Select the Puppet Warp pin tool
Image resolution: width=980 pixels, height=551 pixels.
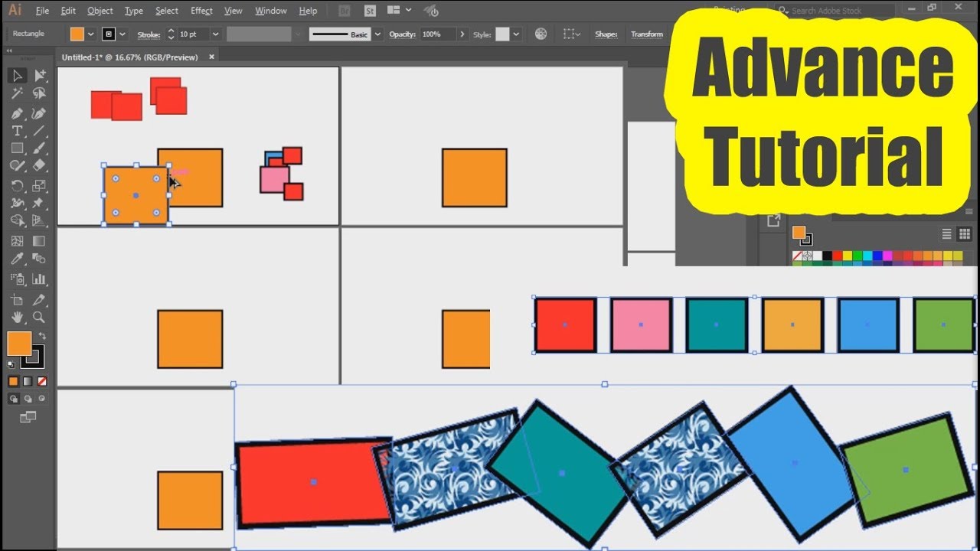pyautogui.click(x=40, y=204)
